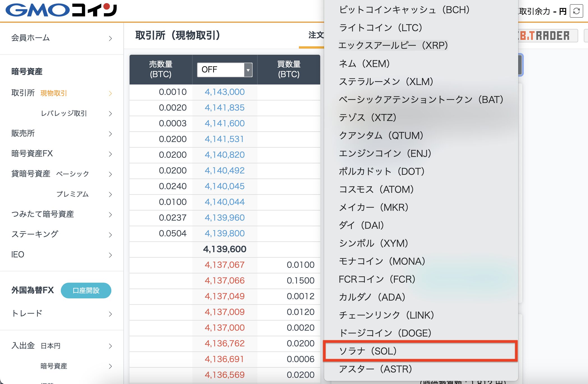588x384 pixels.
Task: Click the 口座開設 button for 外国為替FX
Action: (x=86, y=291)
